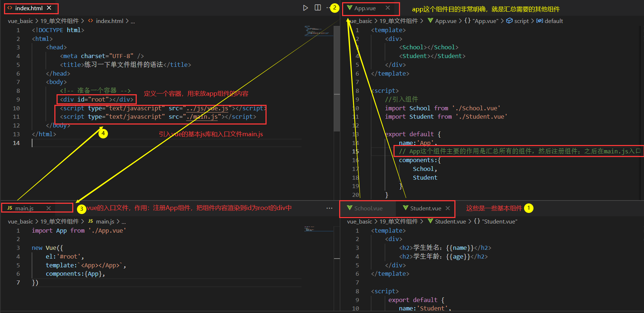Switch to the main.js tab
644x313 pixels.
pyautogui.click(x=24, y=208)
